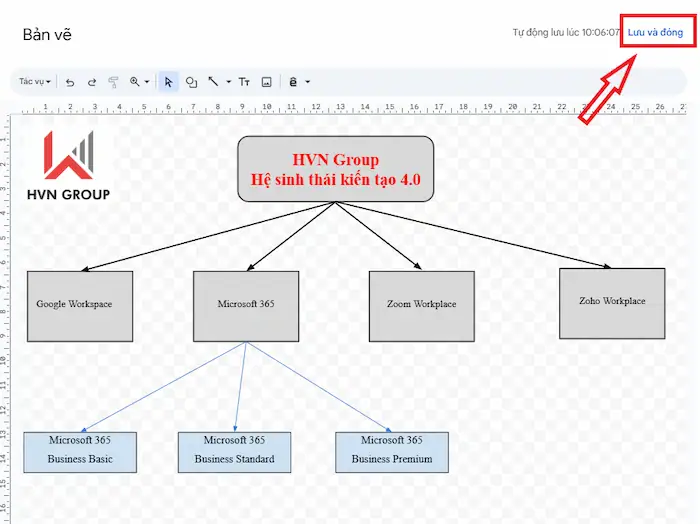
Task: Select the HVN GROUP logo image
Action: click(68, 166)
